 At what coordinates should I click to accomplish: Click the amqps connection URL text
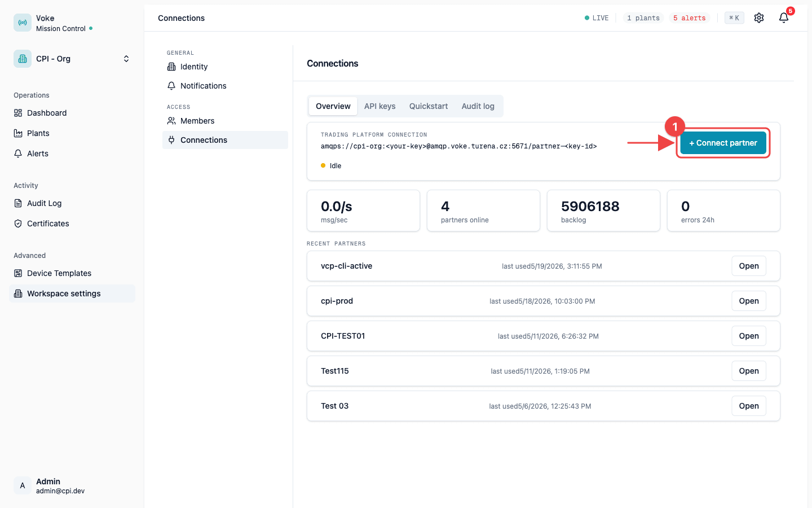point(459,146)
